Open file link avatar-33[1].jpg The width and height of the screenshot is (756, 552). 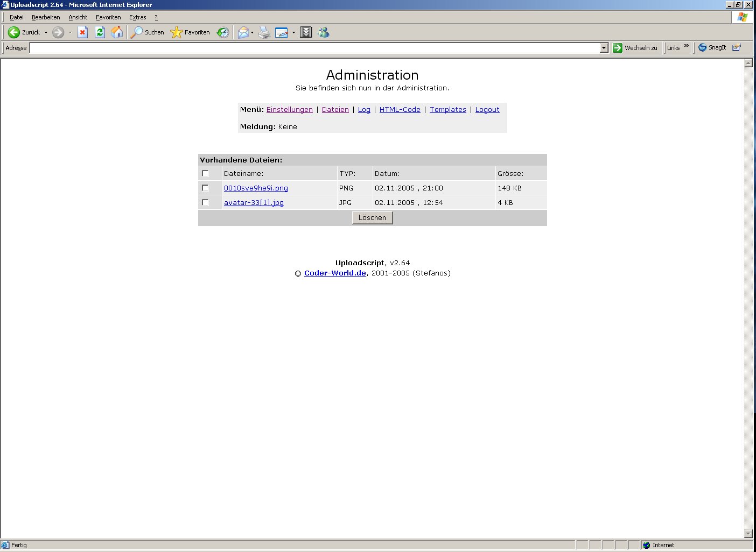(x=254, y=202)
